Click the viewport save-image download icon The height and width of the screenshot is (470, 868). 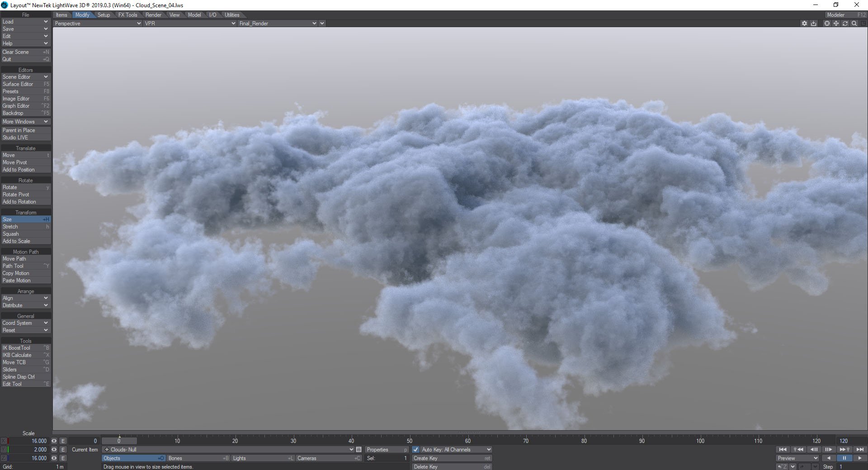click(x=814, y=24)
